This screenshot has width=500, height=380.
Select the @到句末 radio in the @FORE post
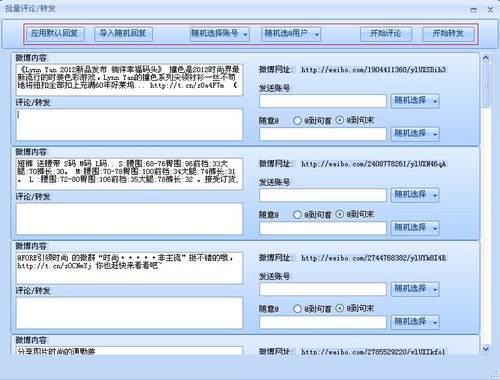click(339, 309)
